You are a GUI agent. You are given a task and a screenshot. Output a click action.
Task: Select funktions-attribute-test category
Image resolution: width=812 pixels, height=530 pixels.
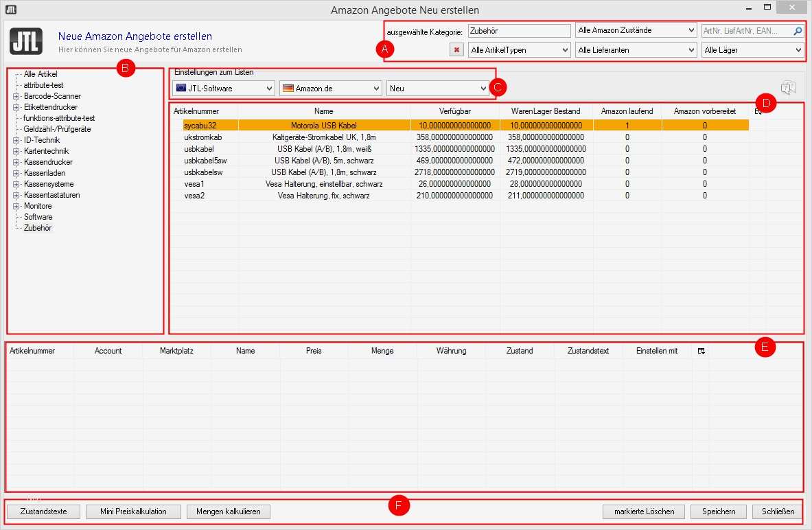pyautogui.click(x=59, y=118)
